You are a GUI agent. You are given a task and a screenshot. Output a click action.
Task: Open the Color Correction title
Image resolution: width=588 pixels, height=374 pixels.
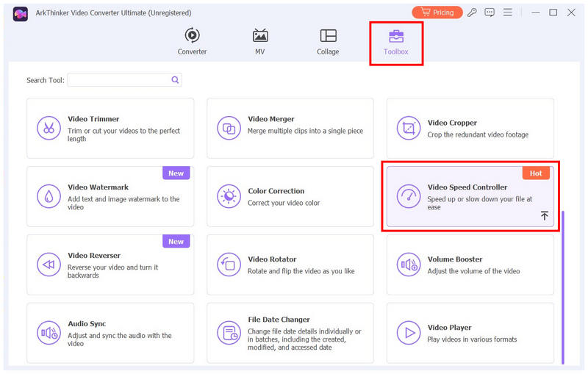coord(276,191)
